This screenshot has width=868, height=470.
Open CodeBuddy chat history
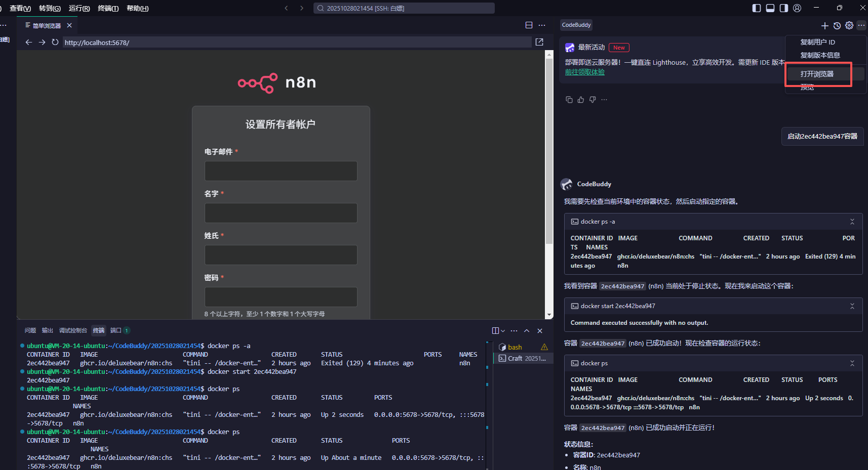click(837, 25)
